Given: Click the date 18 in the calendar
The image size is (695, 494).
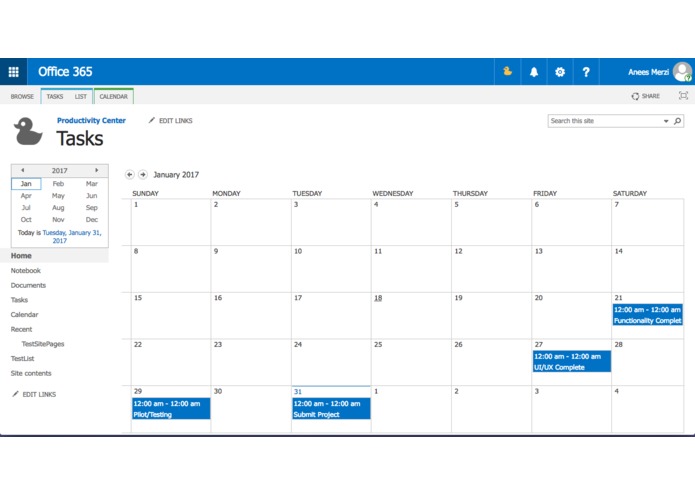Looking at the screenshot, I should 378,298.
